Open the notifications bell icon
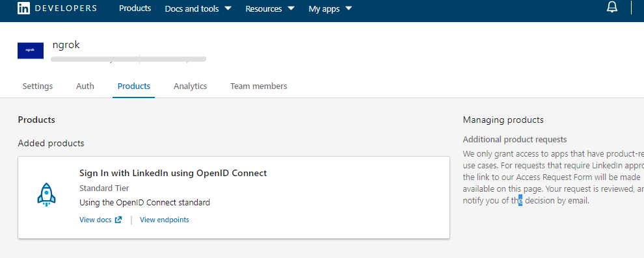Screen dimensions: 644x258 coord(612,7)
